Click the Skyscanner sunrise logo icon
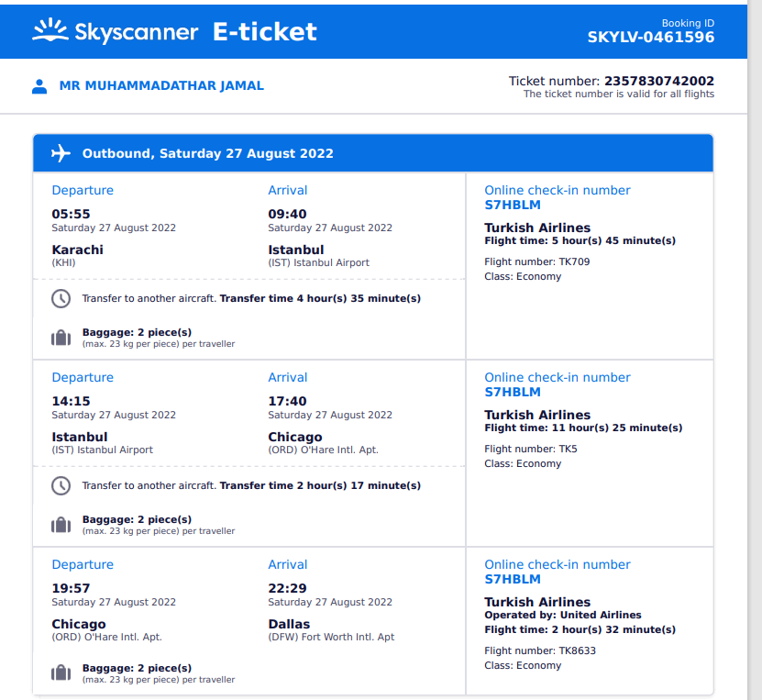The width and height of the screenshot is (762, 700). click(50, 32)
